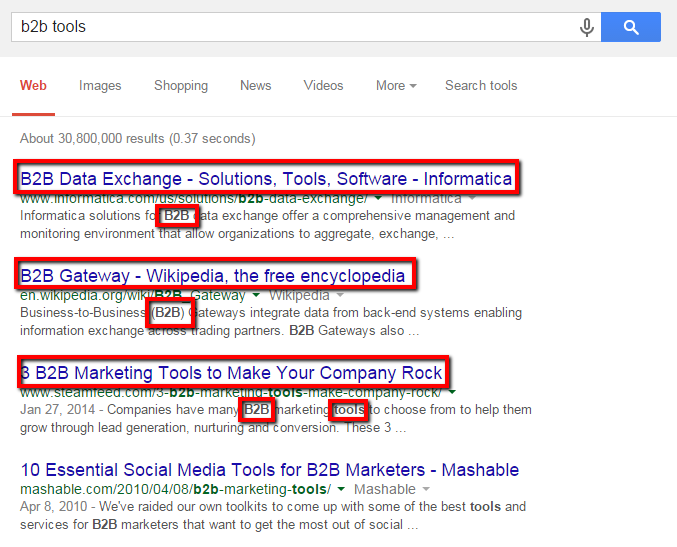Open the B2B Data Exchange Informatica result
Viewport: 677px width, 547px height.
(266, 178)
